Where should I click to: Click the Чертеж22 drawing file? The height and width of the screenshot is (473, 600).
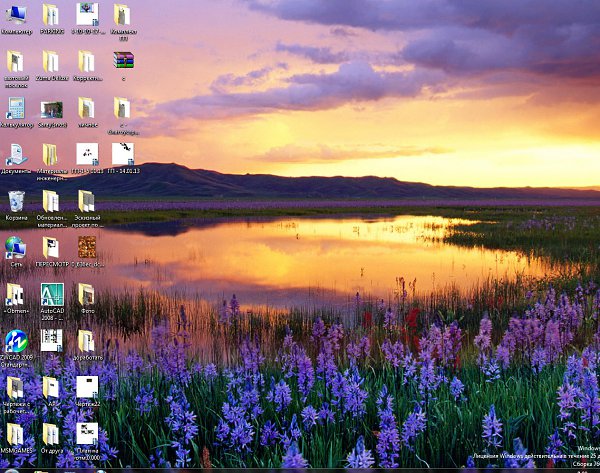coord(87,387)
